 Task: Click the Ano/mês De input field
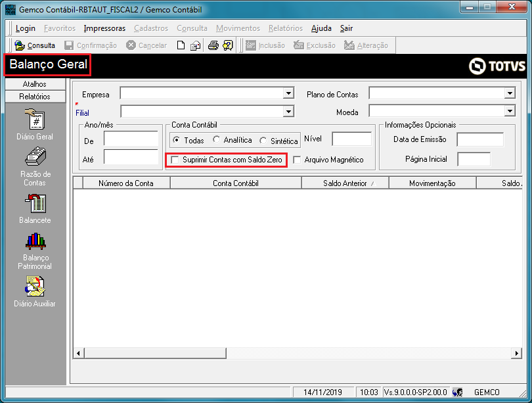(x=131, y=139)
